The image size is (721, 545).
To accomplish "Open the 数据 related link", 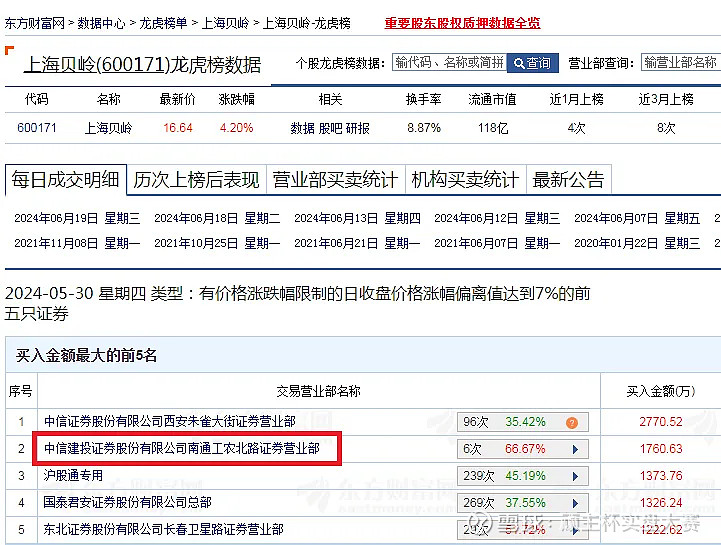I will [x=303, y=128].
